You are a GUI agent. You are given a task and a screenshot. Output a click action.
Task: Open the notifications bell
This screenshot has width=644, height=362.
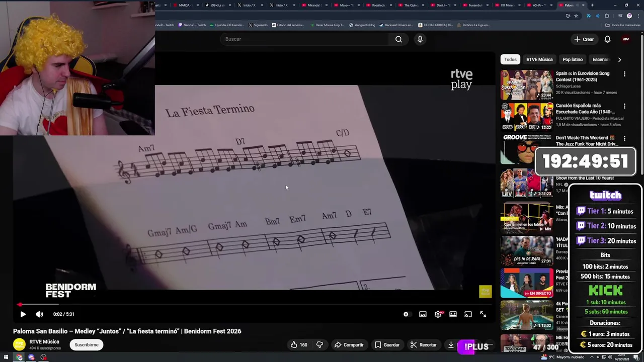(x=607, y=39)
